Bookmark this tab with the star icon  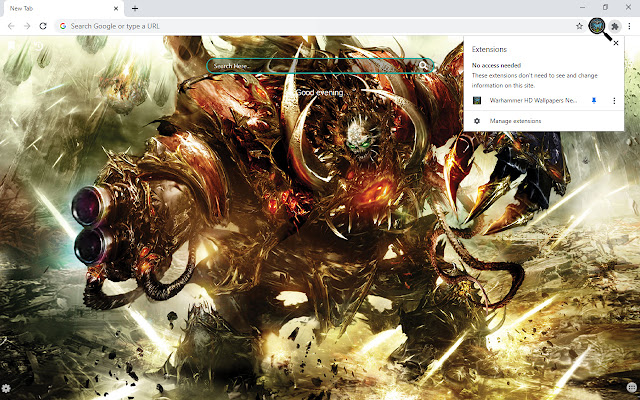[579, 26]
